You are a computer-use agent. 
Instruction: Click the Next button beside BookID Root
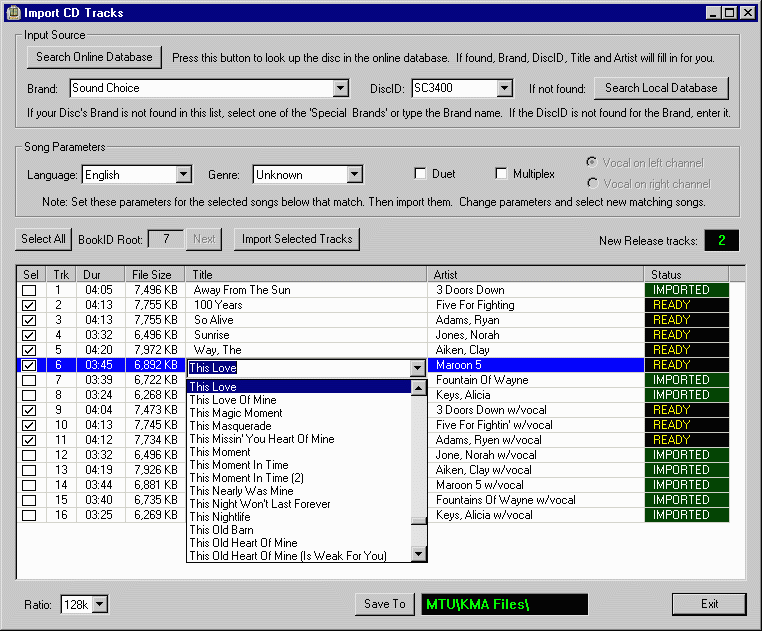204,239
